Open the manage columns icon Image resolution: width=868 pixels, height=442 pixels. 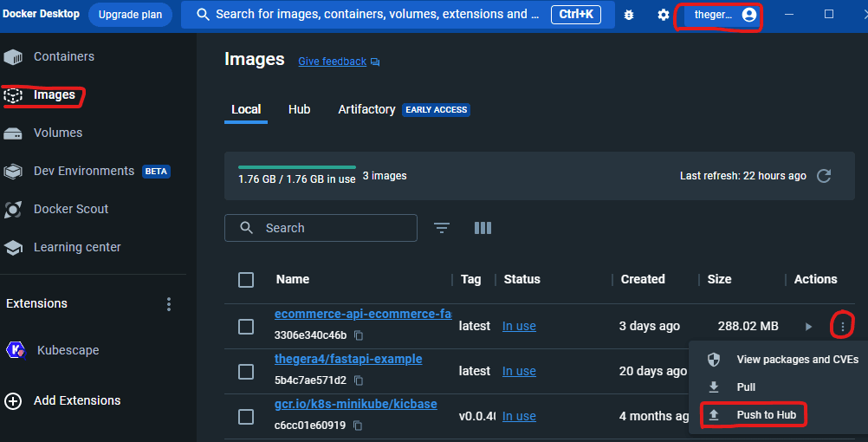(x=483, y=228)
